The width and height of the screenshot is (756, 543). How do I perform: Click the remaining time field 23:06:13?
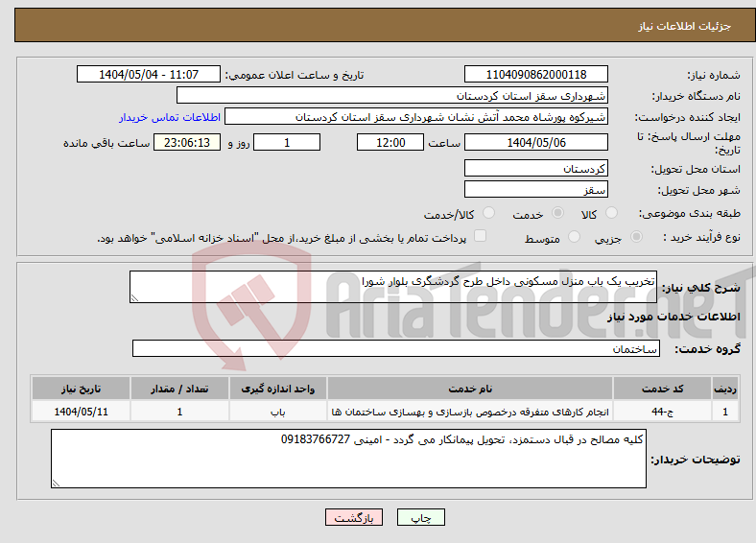187,142
